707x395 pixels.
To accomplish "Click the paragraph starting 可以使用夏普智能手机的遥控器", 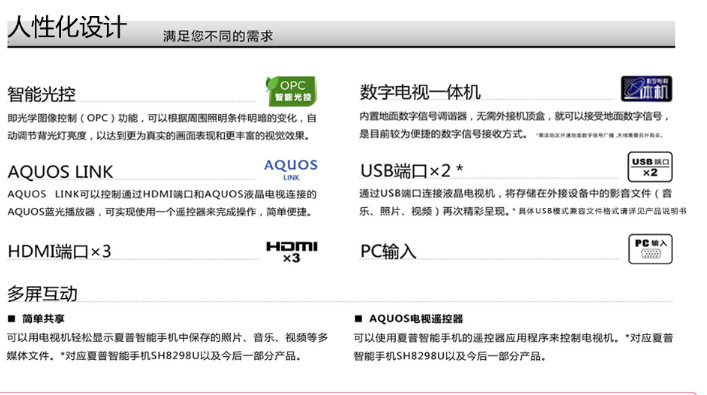I will click(x=513, y=347).
